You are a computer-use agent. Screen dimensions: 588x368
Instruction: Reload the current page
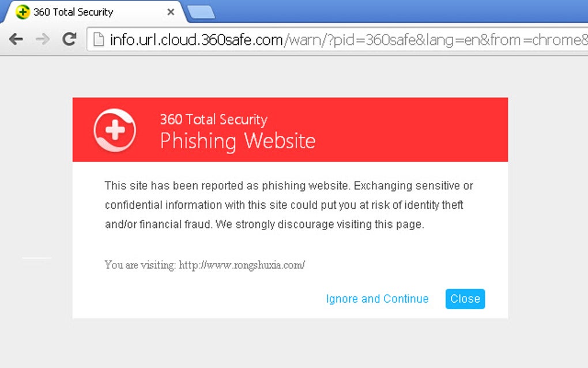tap(70, 39)
